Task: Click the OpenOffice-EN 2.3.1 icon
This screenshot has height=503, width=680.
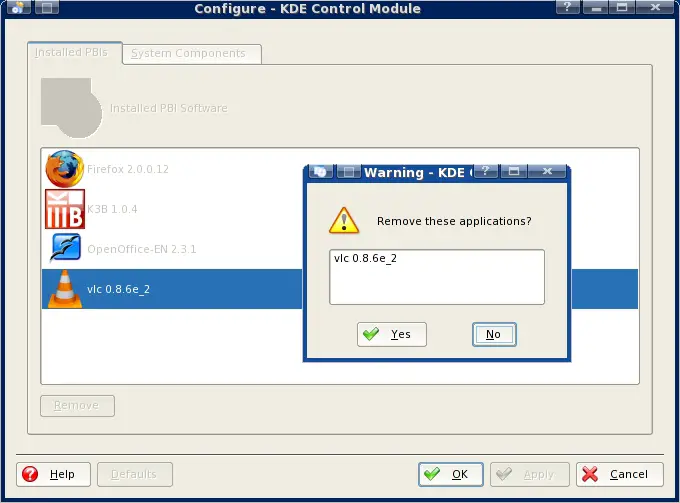Action: pyautogui.click(x=65, y=248)
